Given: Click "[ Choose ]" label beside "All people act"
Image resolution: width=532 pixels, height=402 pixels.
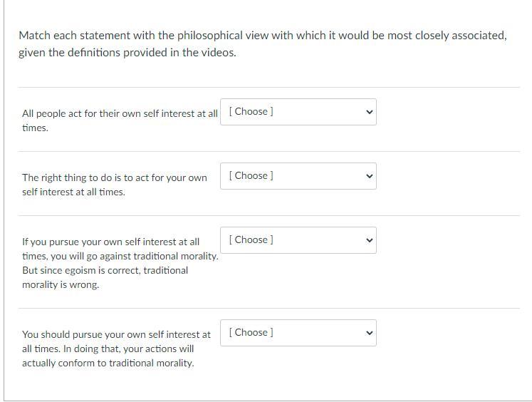Looking at the screenshot, I should click(251, 111).
